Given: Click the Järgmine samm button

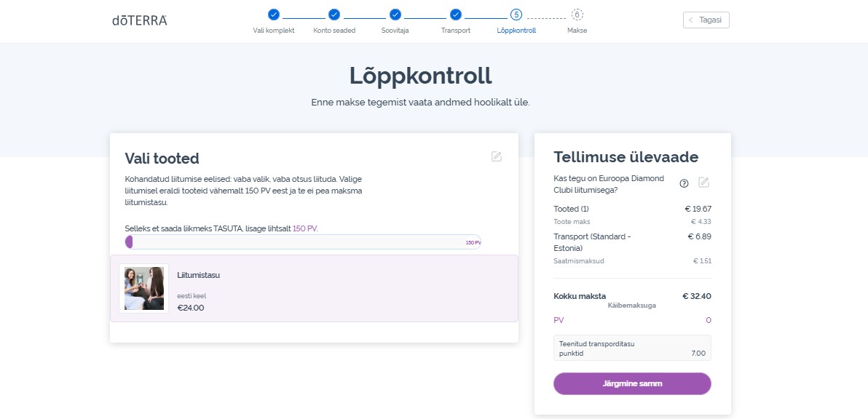Looking at the screenshot, I should (632, 383).
